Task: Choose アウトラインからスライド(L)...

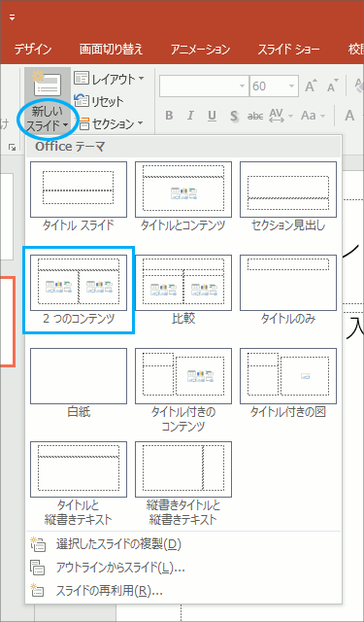Action: (183, 568)
